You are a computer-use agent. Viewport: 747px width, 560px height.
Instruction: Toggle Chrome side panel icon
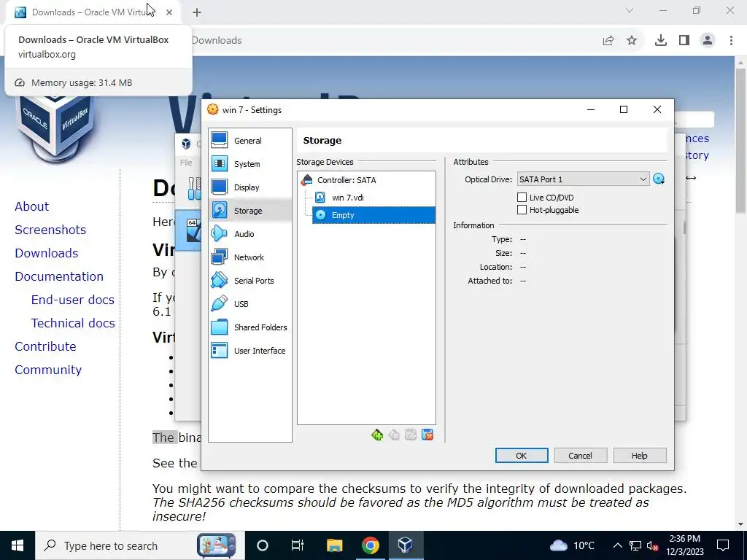coord(684,41)
